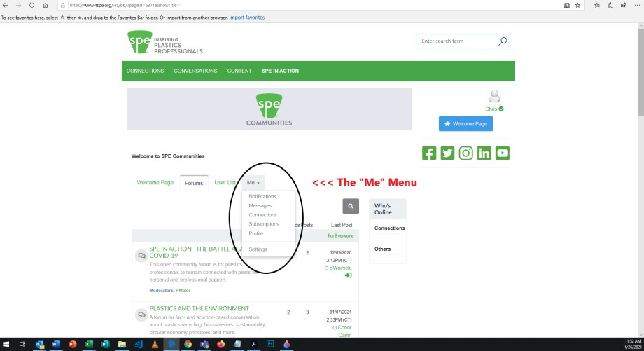Click the COVID-19 forum speech bubble icon
Image resolution: width=644 pixels, height=351 pixels.
(x=141, y=256)
